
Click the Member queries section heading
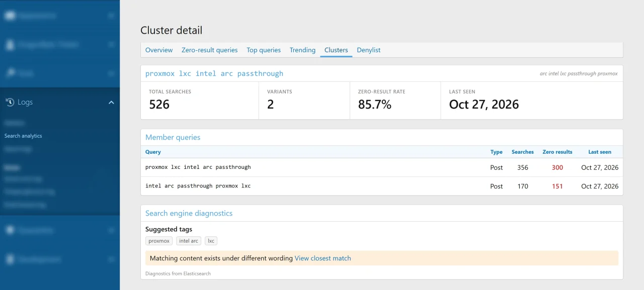(x=173, y=137)
